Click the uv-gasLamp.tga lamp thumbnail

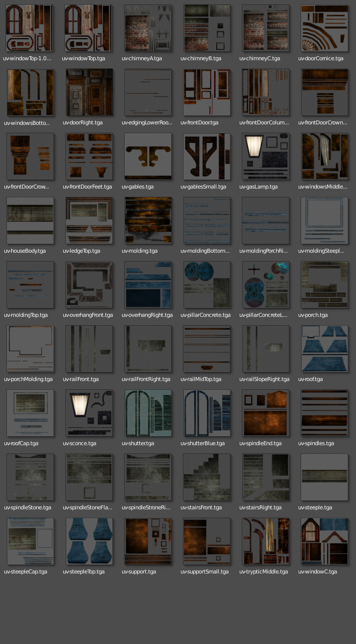coord(265,157)
